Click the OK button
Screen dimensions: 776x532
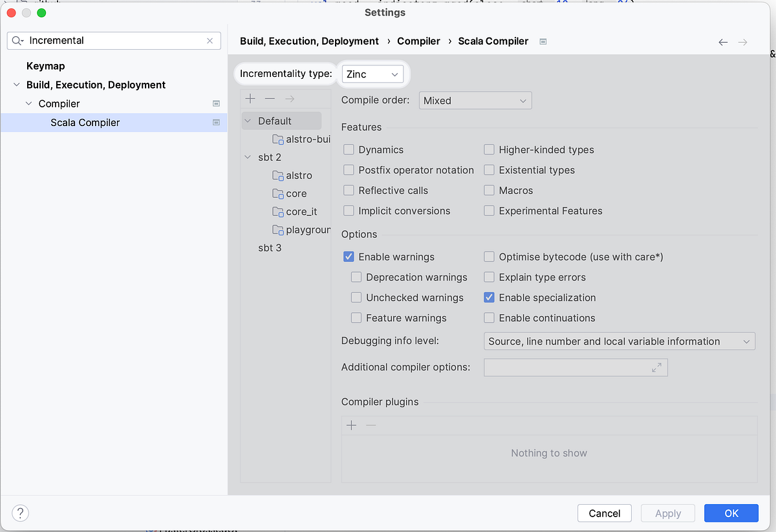[731, 513]
